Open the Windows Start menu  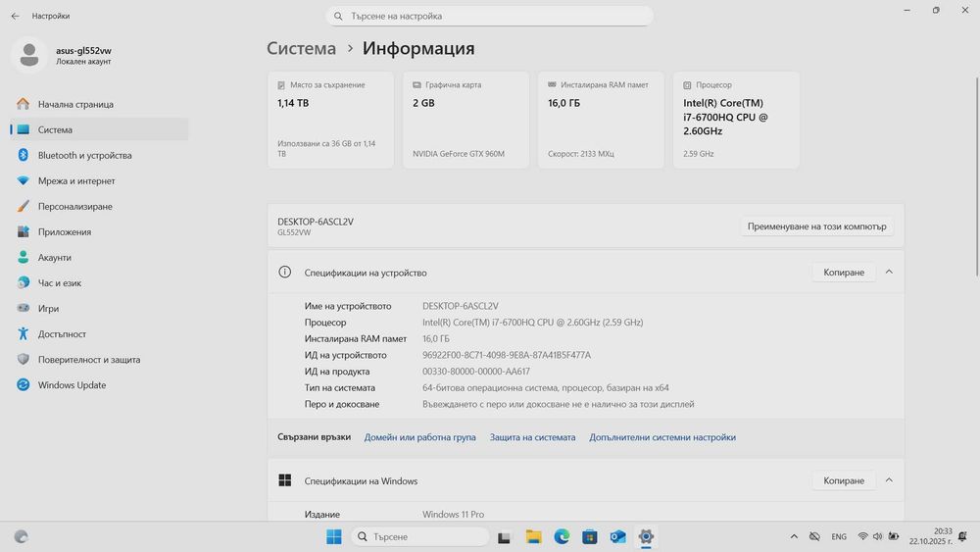click(334, 536)
